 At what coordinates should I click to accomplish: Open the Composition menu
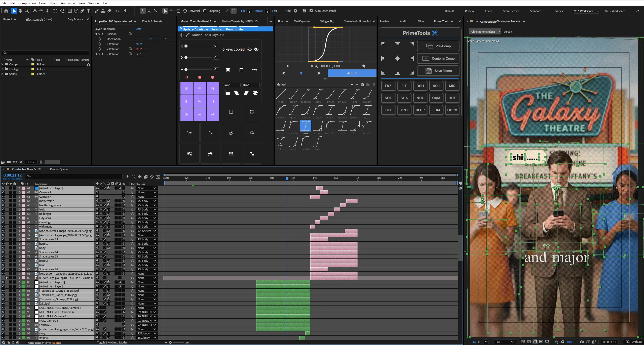[x=27, y=3]
